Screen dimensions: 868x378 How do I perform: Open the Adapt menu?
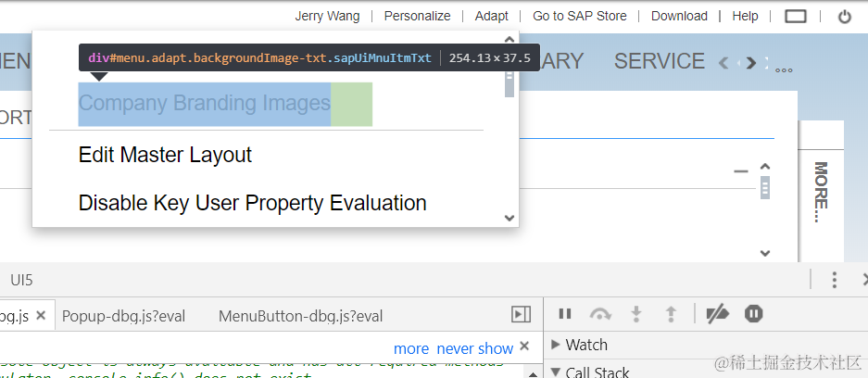492,16
